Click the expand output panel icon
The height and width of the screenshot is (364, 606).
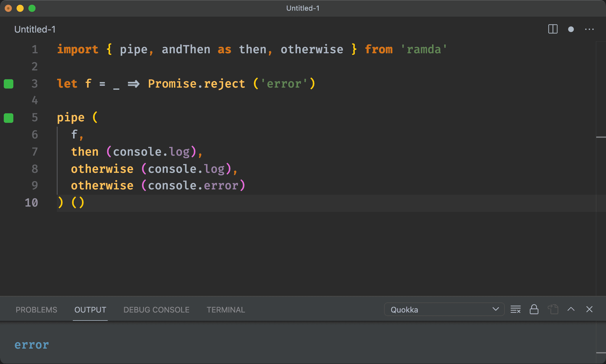(571, 310)
